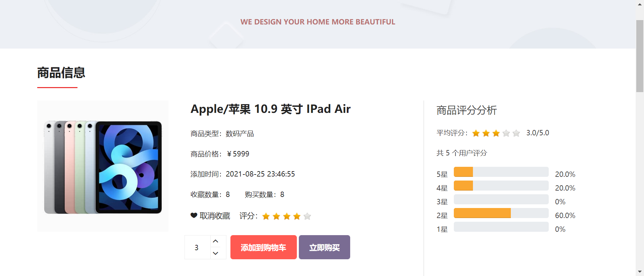
Task: Rate product three stars in 评分 row
Action: (287, 216)
